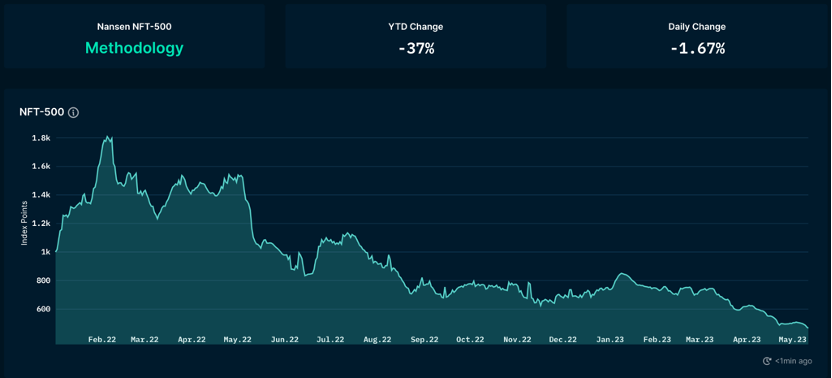Click the refresh clock icon near '<1min ago'
Screen dimensions: 832x378
pos(767,361)
